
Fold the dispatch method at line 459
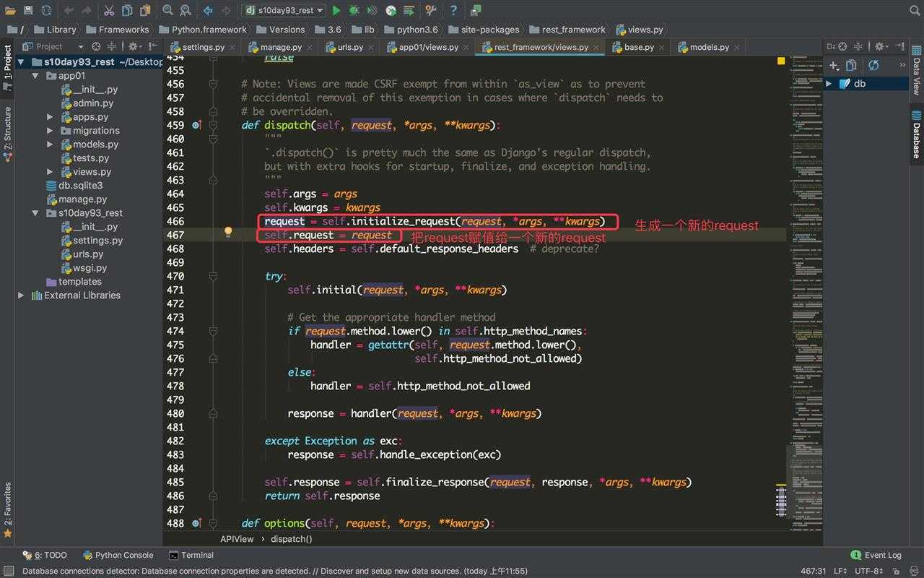click(x=213, y=125)
